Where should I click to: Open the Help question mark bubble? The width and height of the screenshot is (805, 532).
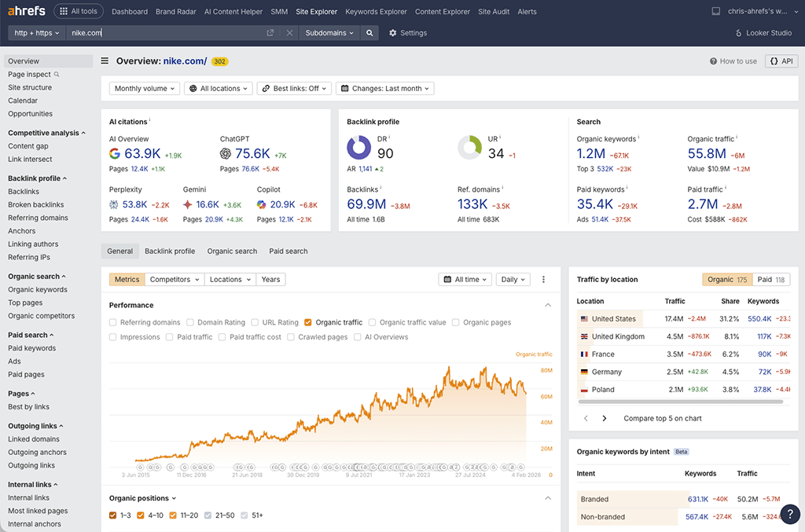[790, 514]
